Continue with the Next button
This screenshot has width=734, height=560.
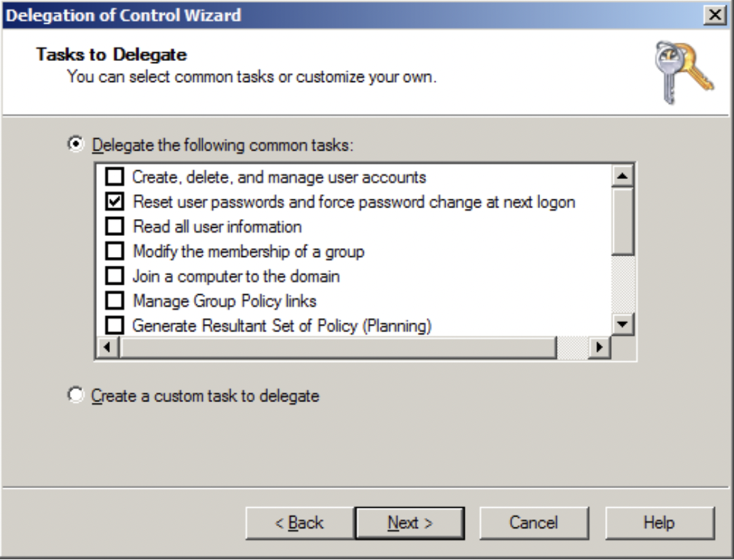410,523
